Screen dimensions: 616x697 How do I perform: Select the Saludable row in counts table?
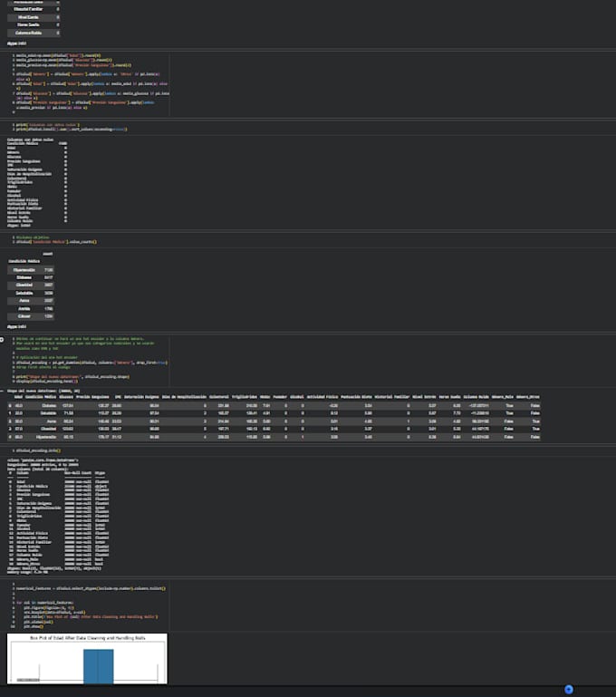coord(31,293)
